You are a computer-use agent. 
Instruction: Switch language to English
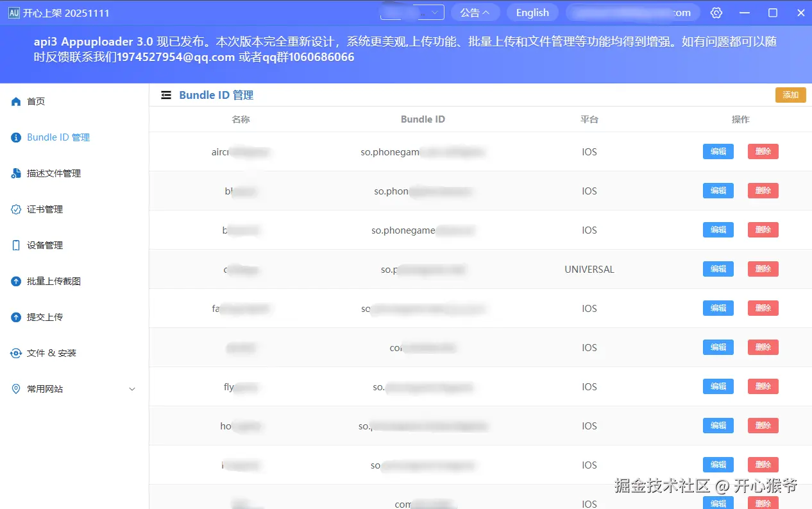[532, 13]
